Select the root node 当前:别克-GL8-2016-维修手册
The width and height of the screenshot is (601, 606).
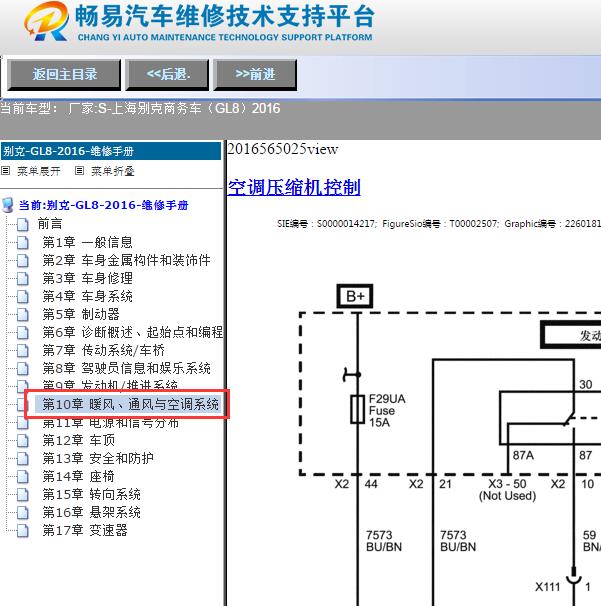pyautogui.click(x=103, y=205)
